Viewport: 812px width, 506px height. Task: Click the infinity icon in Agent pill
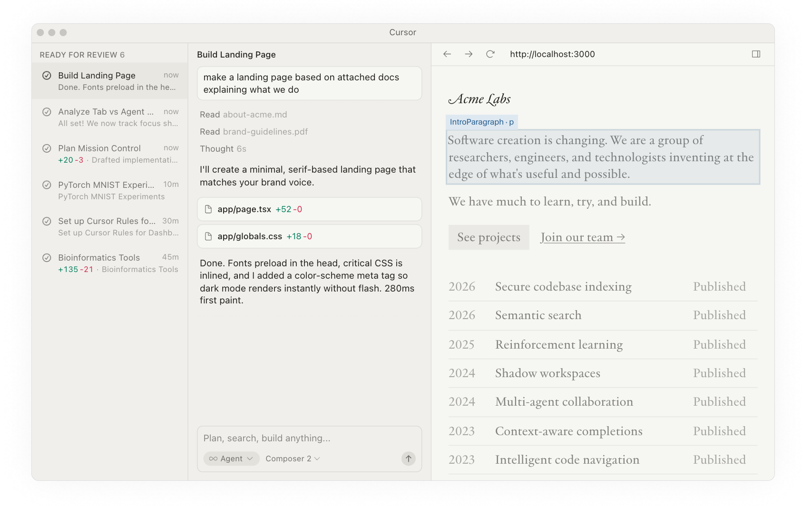[x=213, y=458]
